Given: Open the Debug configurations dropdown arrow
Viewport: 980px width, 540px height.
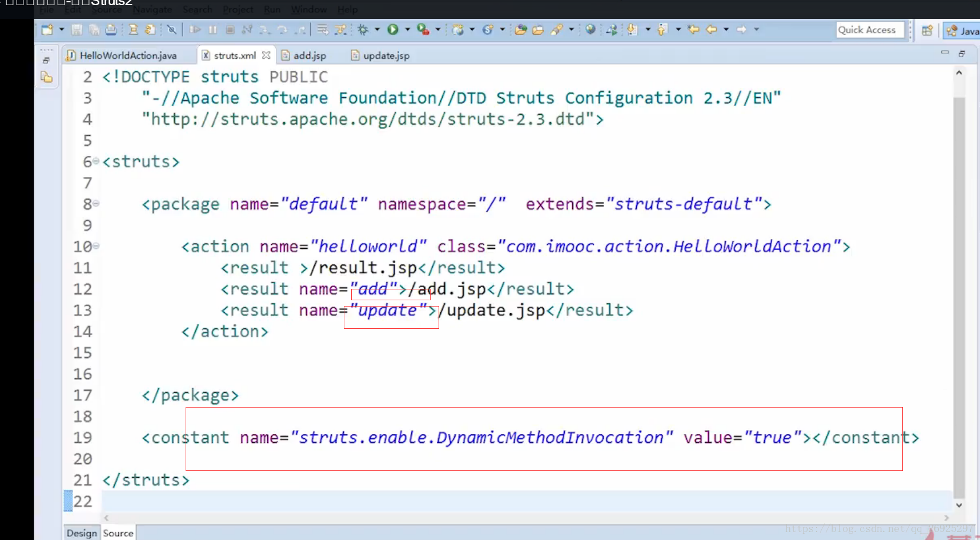Looking at the screenshot, I should pyautogui.click(x=377, y=29).
